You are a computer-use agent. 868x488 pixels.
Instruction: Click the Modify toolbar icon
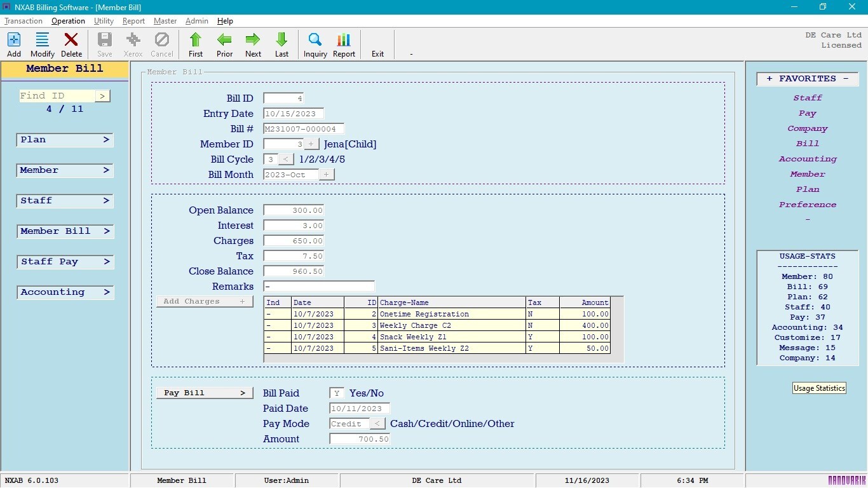[43, 45]
